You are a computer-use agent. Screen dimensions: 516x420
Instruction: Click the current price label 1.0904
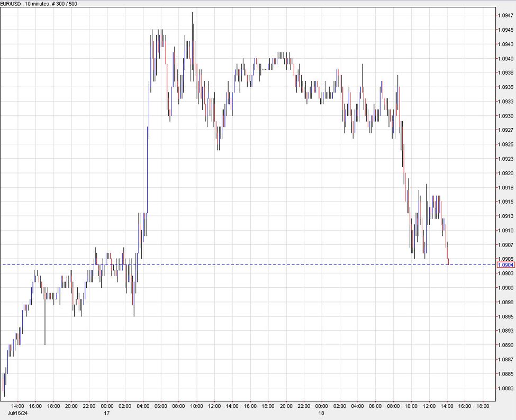506,265
